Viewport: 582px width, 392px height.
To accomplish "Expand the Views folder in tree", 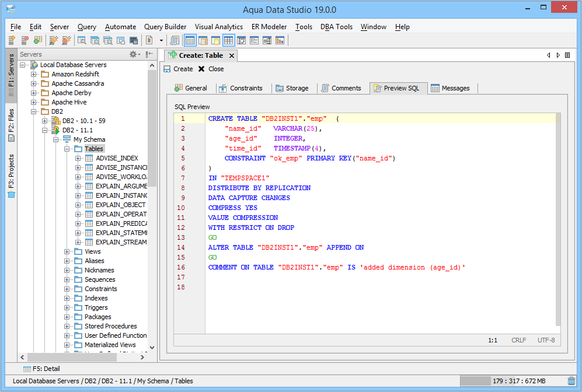I will click(67, 251).
